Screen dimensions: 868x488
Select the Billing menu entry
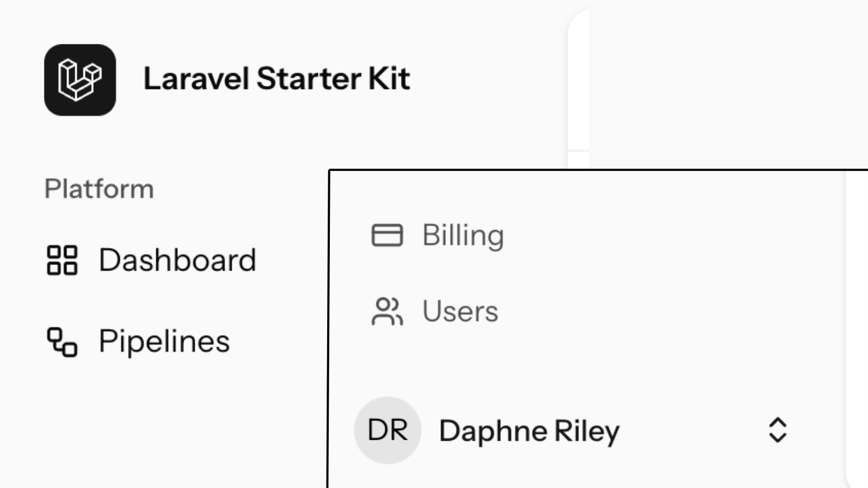(463, 235)
